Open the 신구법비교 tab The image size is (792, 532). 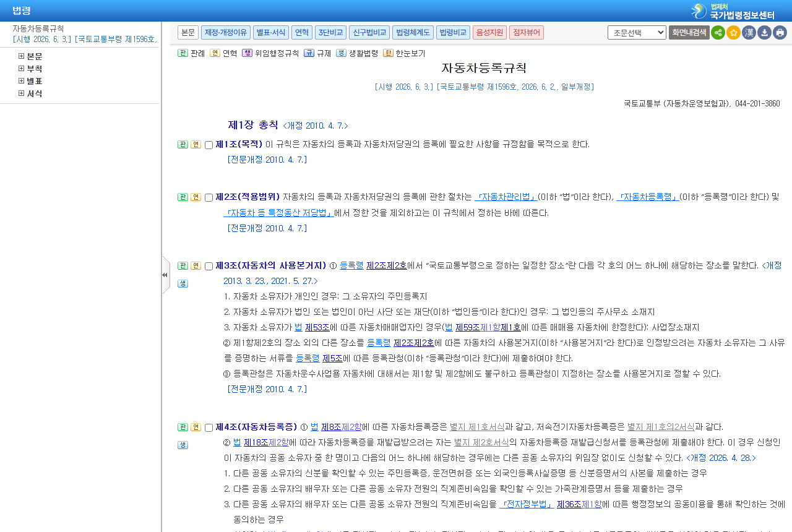point(369,32)
